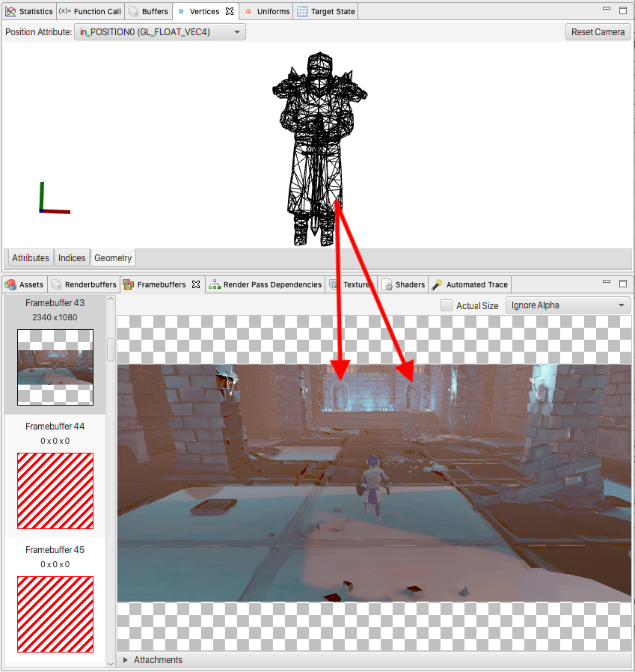Click the Buffers tab icon
The height and width of the screenshot is (672, 635).
(x=133, y=11)
